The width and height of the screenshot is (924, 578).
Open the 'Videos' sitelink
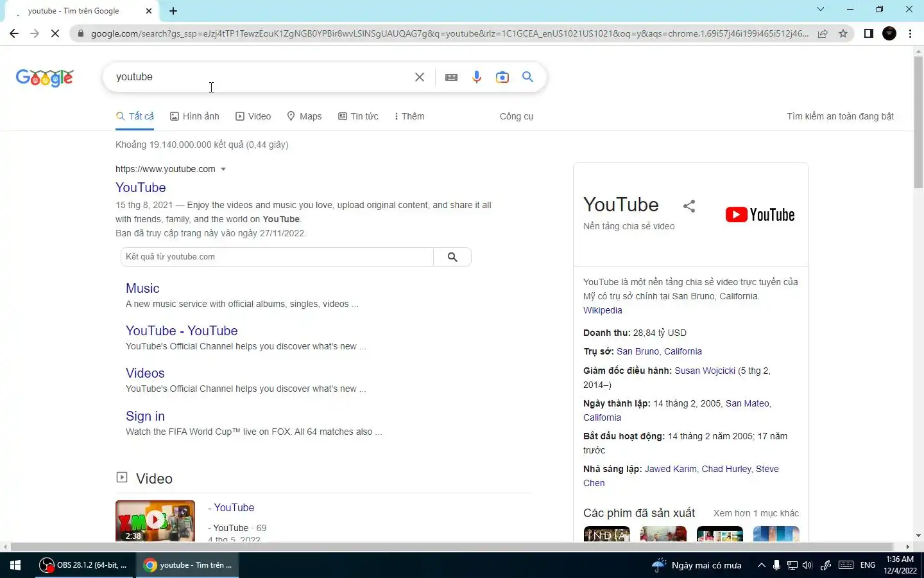(x=145, y=373)
